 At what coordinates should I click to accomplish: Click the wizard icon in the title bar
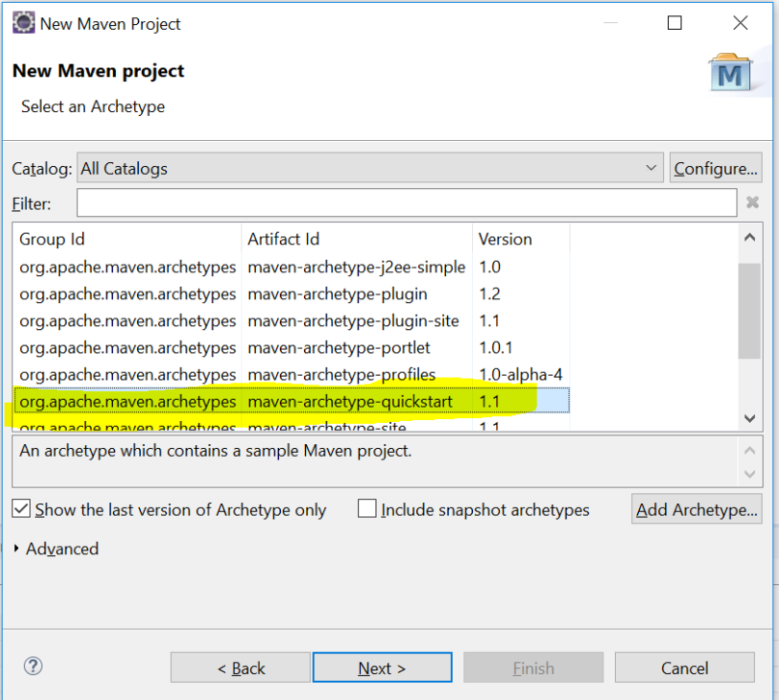coord(22,21)
